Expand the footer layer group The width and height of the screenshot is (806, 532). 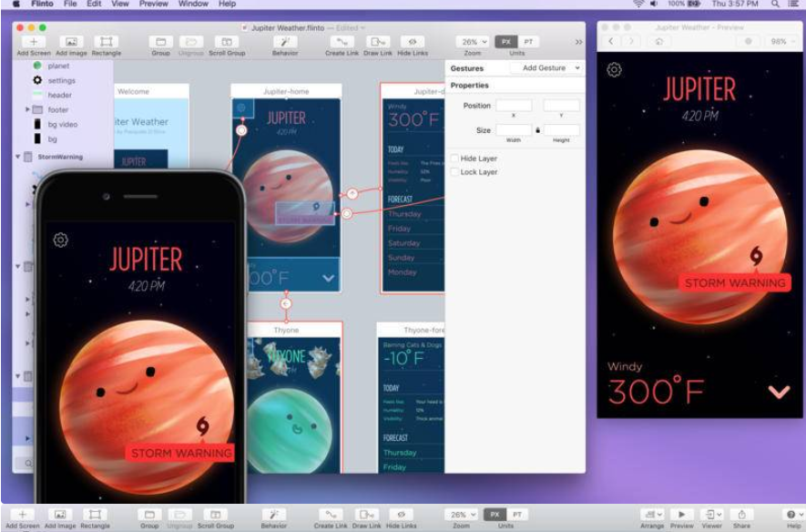coord(27,109)
